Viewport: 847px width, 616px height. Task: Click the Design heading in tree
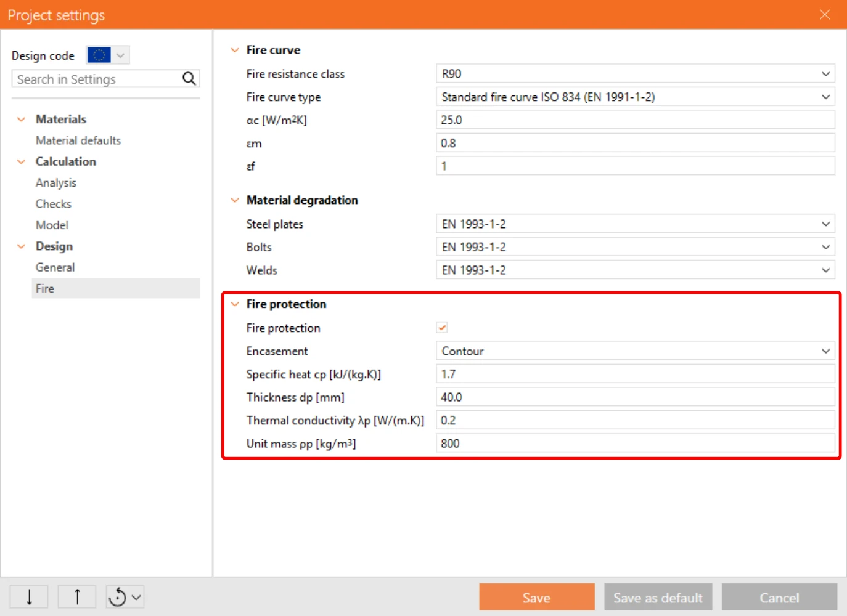[x=54, y=246]
